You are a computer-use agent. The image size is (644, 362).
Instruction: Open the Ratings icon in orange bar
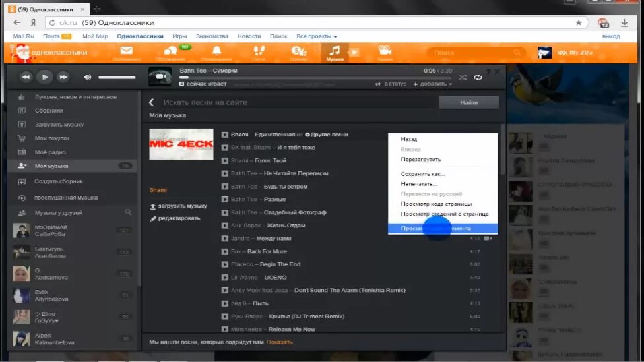pos(299,51)
